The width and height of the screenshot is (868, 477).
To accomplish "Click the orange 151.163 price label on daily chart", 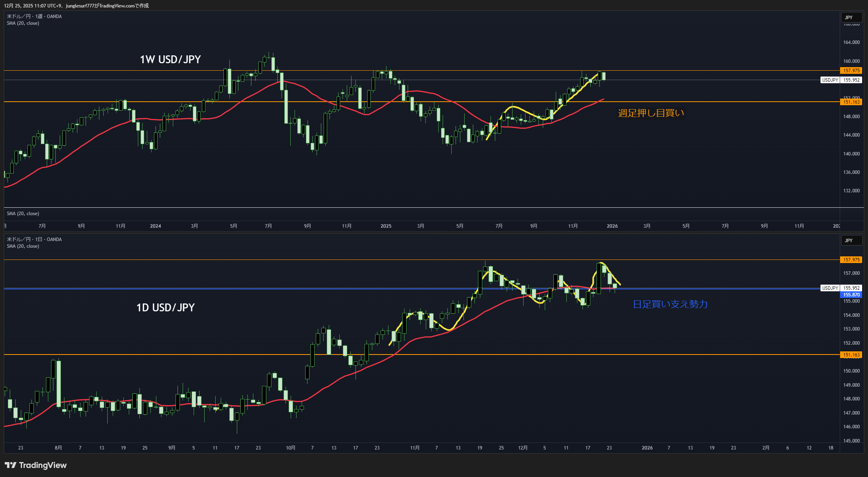I will point(851,355).
